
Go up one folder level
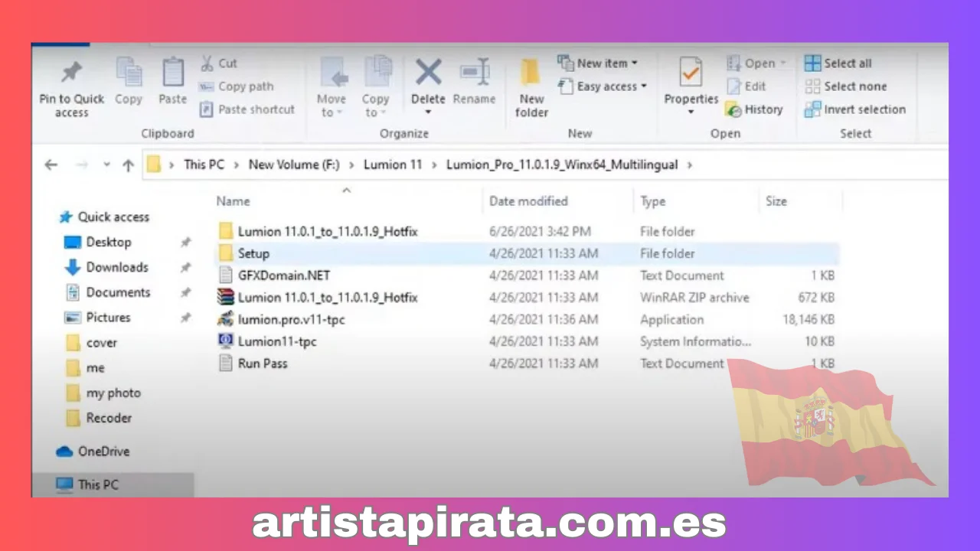(x=128, y=165)
